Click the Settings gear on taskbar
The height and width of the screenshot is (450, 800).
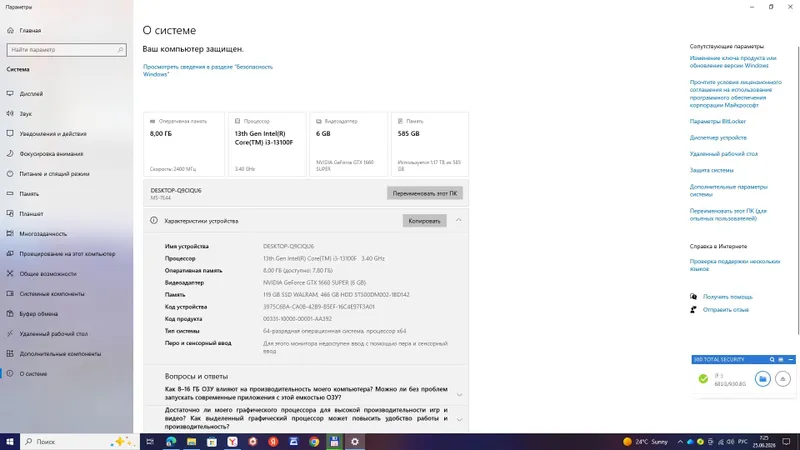pyautogui.click(x=355, y=442)
